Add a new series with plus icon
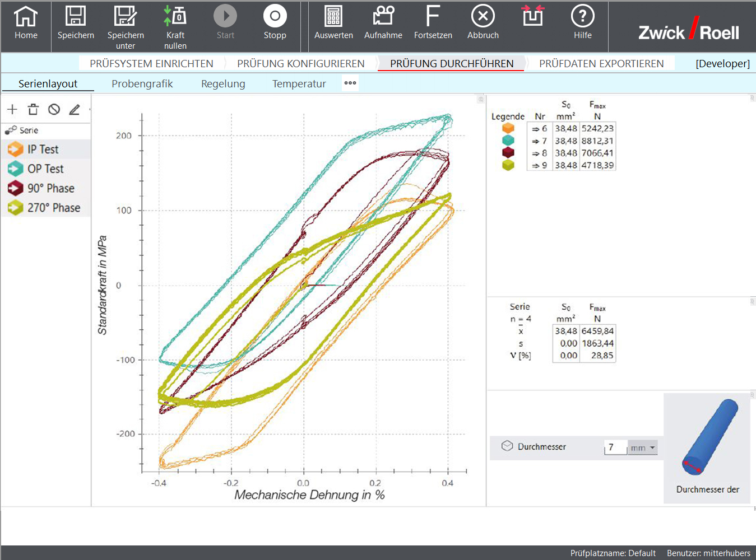This screenshot has width=756, height=560. [x=12, y=110]
